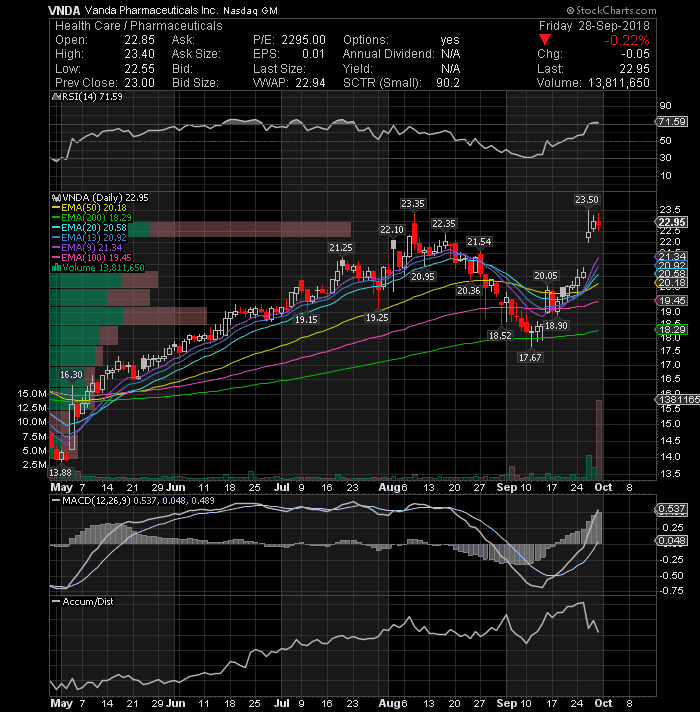Click the Open value 22.85
Image resolution: width=700 pixels, height=712 pixels.
(139, 40)
